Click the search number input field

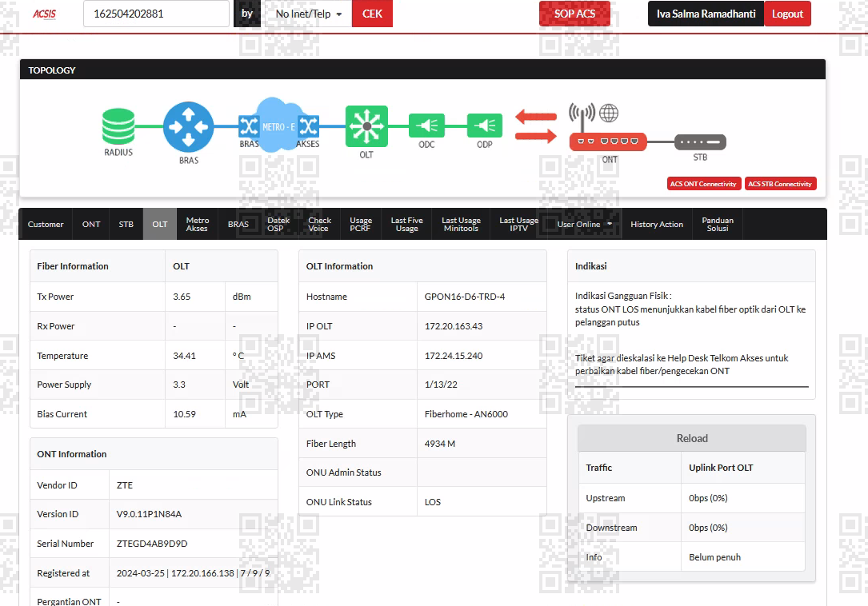[x=156, y=14]
